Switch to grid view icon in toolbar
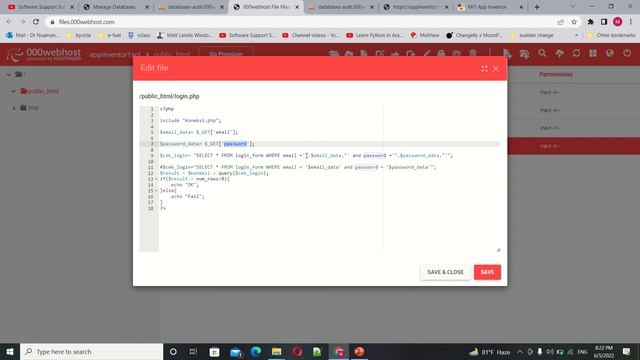Viewport: 640px width, 360px height. (593, 53)
